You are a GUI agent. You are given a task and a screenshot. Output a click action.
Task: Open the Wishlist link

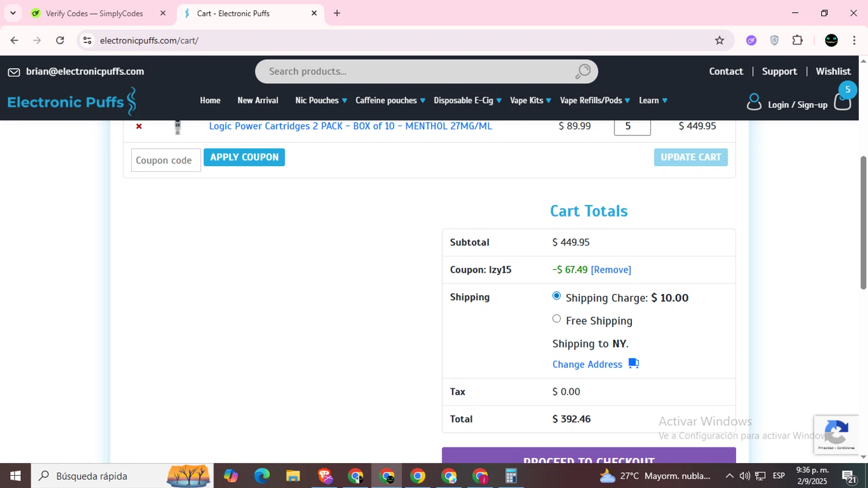[833, 72]
